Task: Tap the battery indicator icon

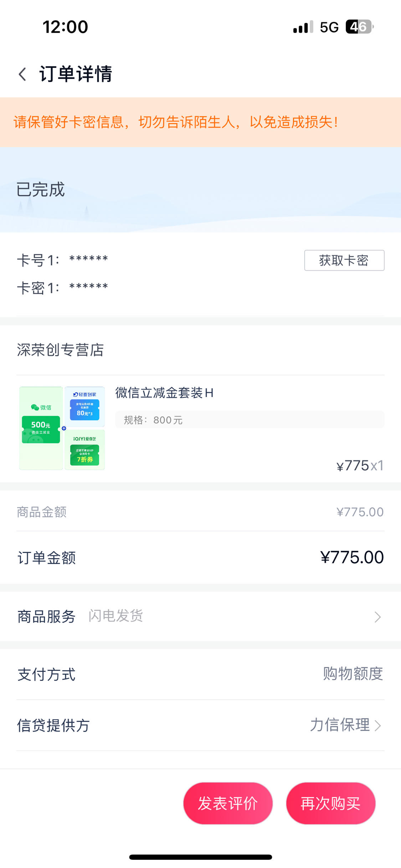Action: pyautogui.click(x=359, y=27)
